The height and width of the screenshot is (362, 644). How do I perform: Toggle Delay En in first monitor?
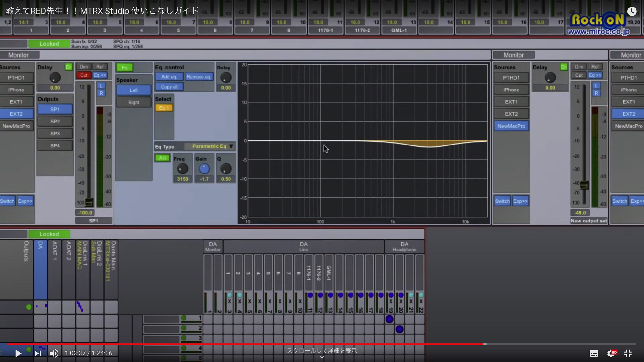click(68, 67)
